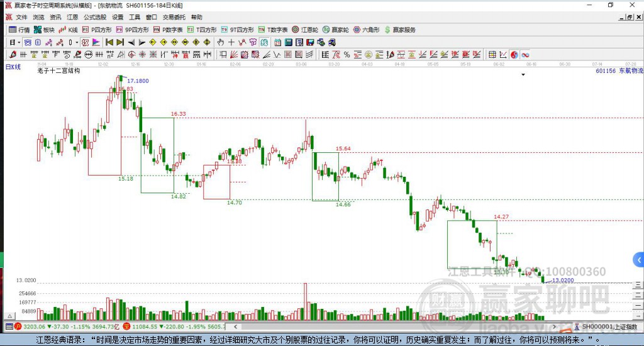Open the 浏览 menu

[x=38, y=17]
